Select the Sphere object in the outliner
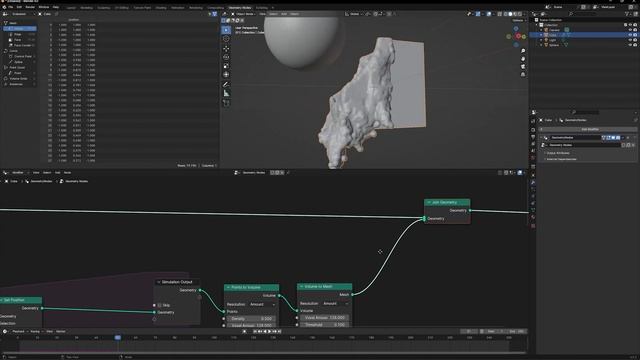Screen dimensions: 640x360 click(554, 45)
